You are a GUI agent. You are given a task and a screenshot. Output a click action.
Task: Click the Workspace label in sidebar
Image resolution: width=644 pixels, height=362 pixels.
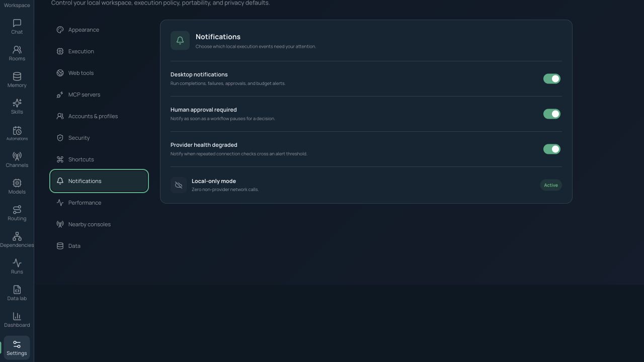(x=17, y=5)
